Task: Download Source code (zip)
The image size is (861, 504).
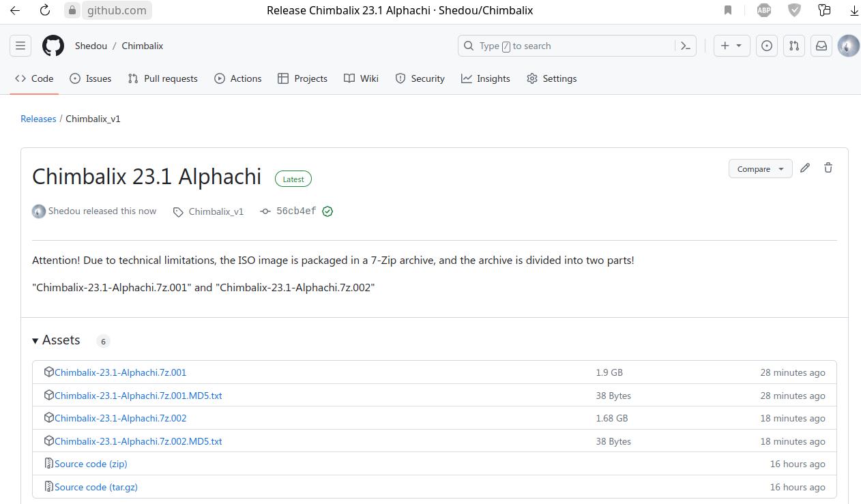Action: 91,464
